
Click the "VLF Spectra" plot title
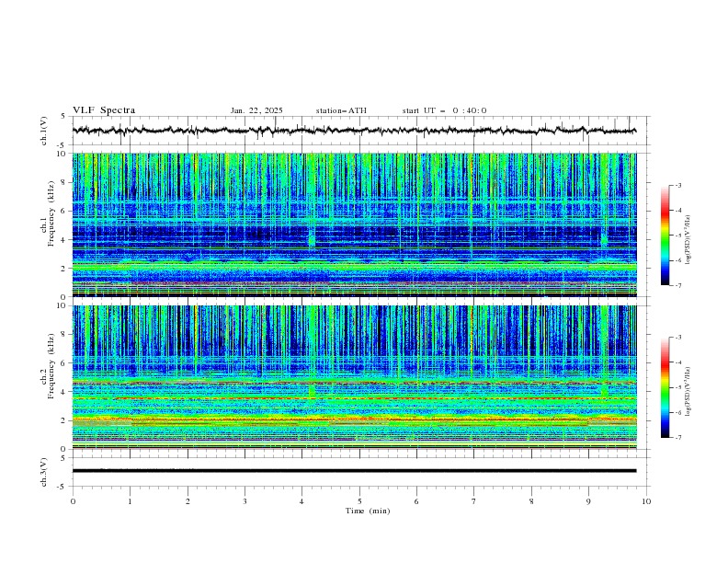(x=104, y=110)
